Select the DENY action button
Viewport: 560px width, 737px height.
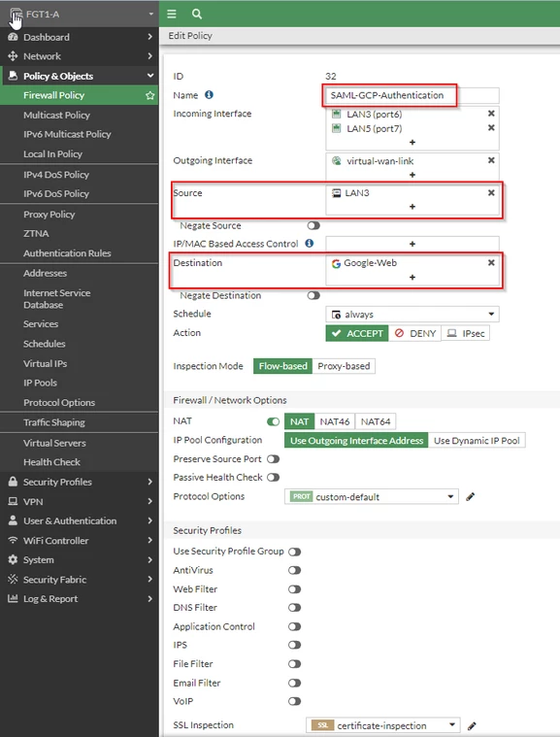coord(414,333)
